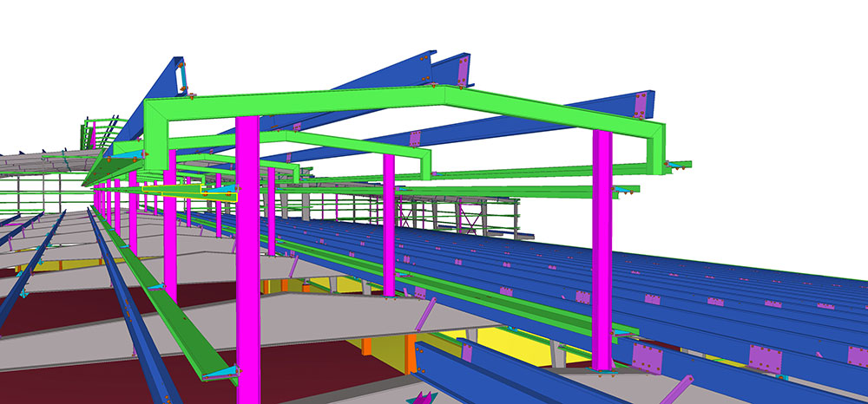Click the purple plate on the top-right blue rafter
The width and height of the screenshot is (868, 404).
(641, 105)
